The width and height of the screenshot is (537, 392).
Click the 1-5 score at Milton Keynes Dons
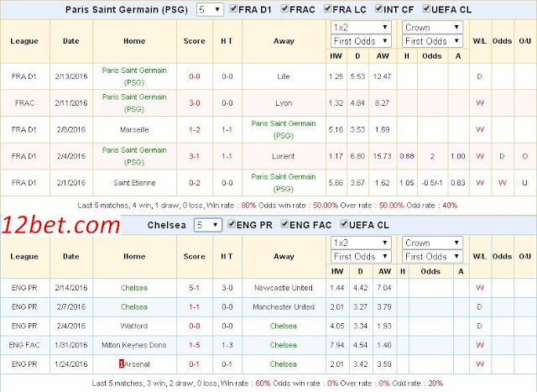194,345
